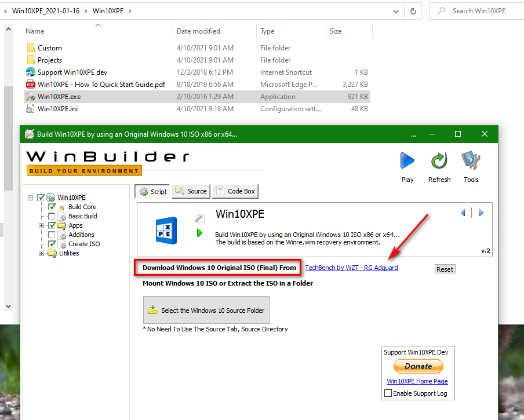Expand the Utilities tree node
524x420 pixels.
coord(41,253)
